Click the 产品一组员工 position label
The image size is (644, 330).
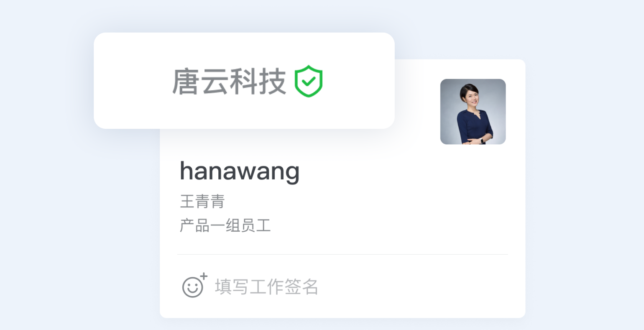pyautogui.click(x=225, y=225)
